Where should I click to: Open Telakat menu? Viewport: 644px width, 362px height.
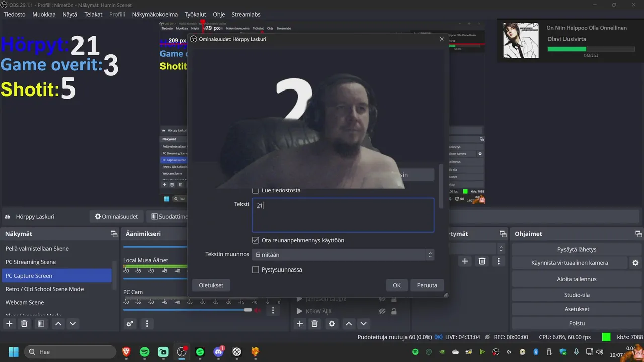(x=94, y=14)
